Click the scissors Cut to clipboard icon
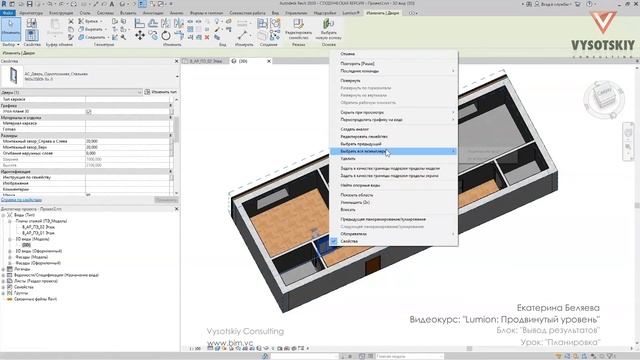Screen dimensions: 640x360 pyautogui.click(x=71, y=21)
